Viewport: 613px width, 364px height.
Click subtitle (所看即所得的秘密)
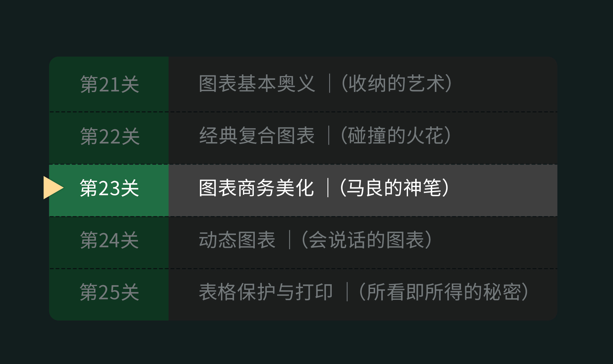tap(444, 292)
